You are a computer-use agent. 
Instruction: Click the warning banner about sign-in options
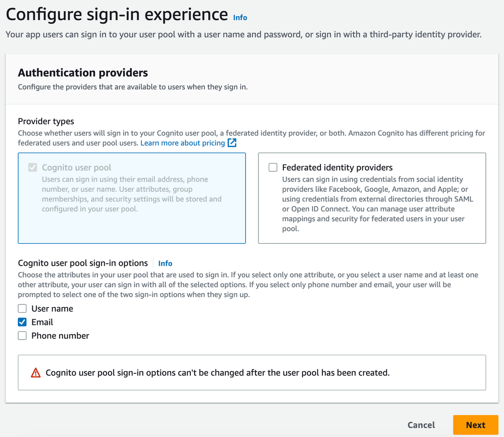coord(252,372)
